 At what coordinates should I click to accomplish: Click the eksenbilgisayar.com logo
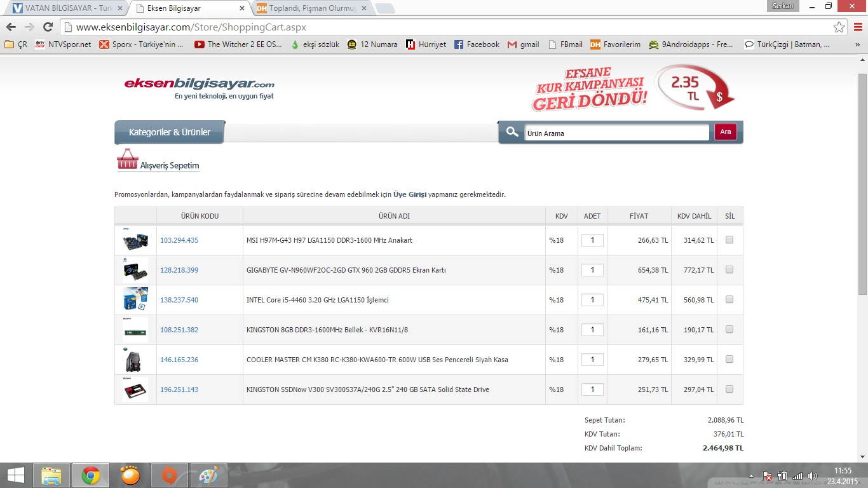200,88
